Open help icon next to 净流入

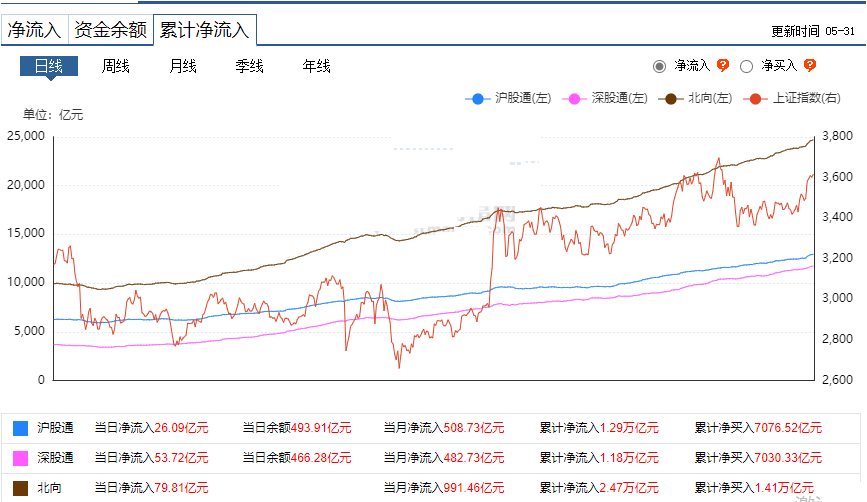[723, 66]
